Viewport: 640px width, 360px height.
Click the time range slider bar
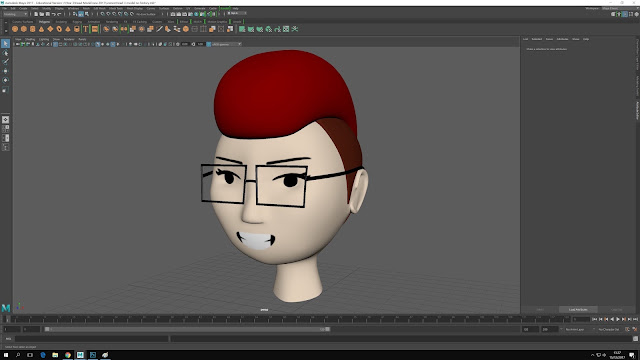tap(187, 329)
